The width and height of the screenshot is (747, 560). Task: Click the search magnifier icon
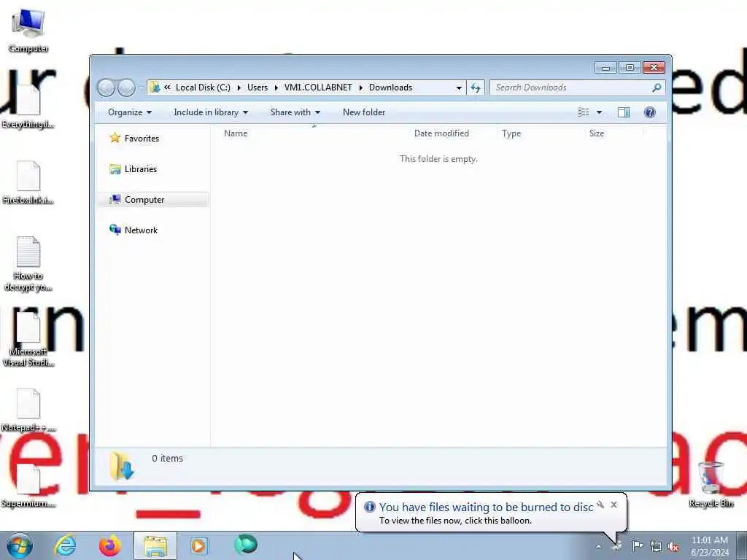(657, 87)
